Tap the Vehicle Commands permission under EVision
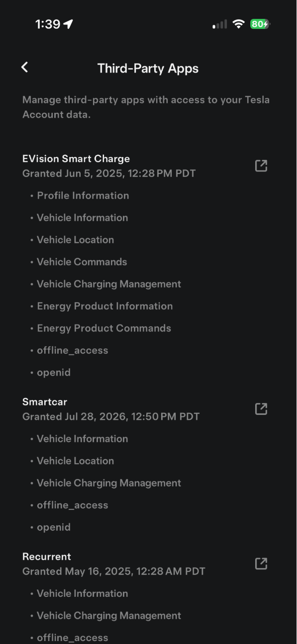Screen dimensions: 297x644 tap(82, 262)
